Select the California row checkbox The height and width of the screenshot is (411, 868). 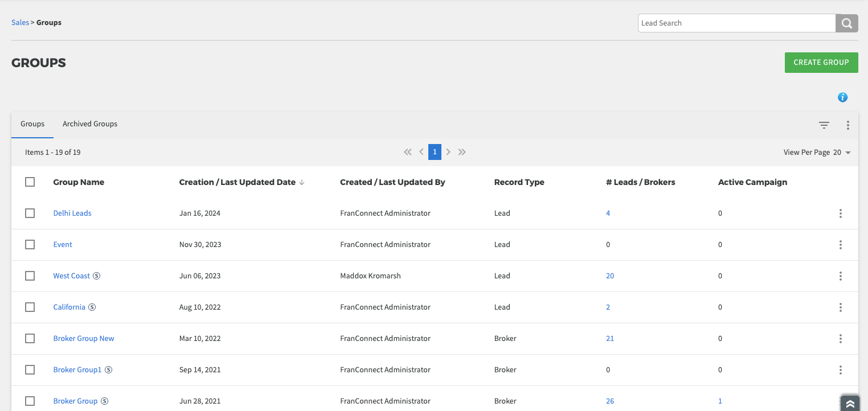30,307
